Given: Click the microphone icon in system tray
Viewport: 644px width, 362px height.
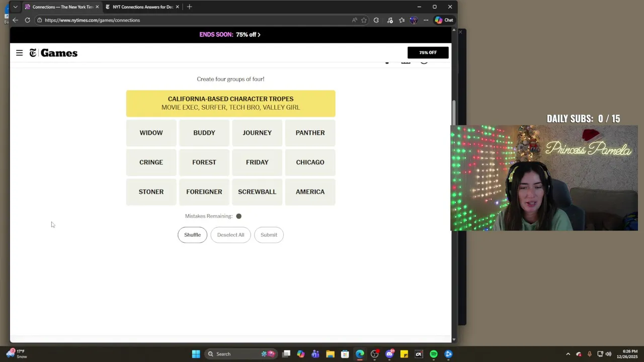Looking at the screenshot, I should click(x=589, y=354).
